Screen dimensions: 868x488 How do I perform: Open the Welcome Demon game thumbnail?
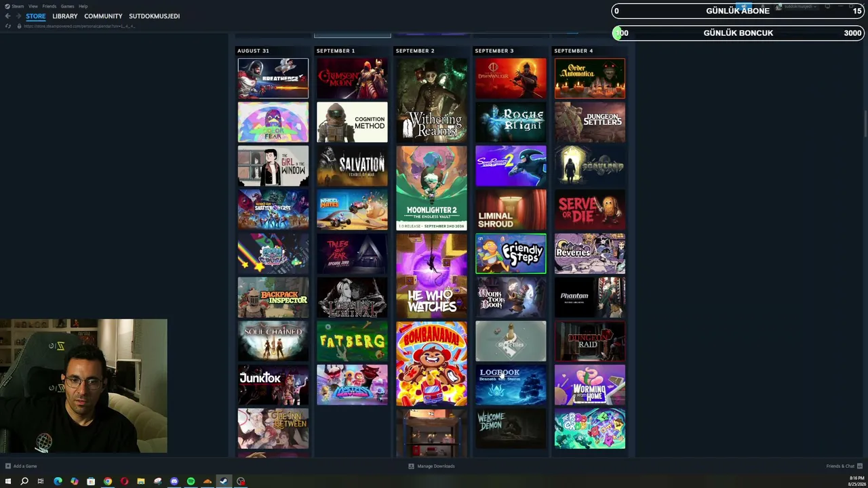click(511, 429)
